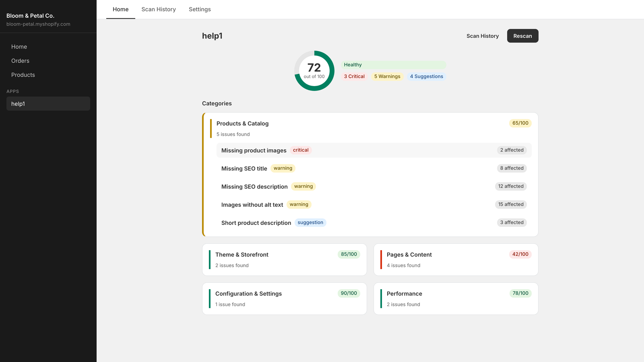Viewport: 644px width, 362px height.
Task: Open Scan History link beside Rescan
Action: coord(483,36)
